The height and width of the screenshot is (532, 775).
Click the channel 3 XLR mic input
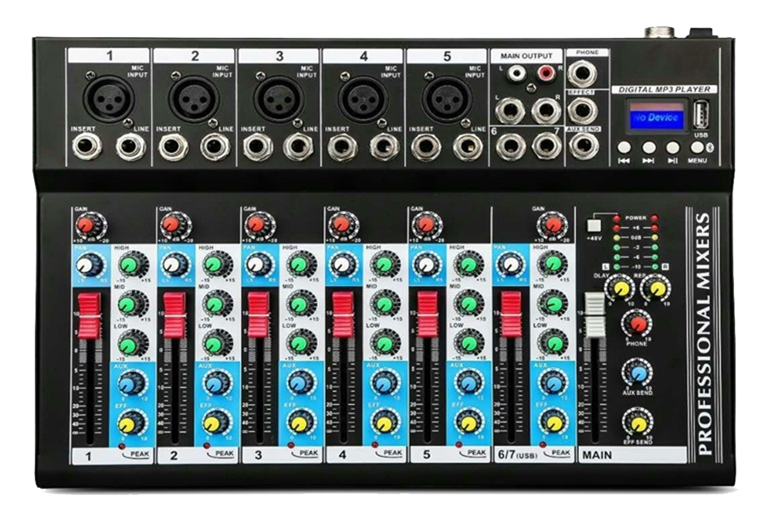pyautogui.click(x=279, y=99)
